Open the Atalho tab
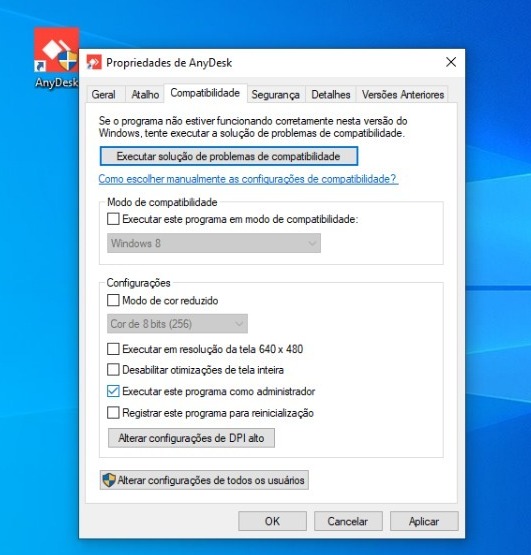Screen dimensions: 531x555 tap(145, 95)
